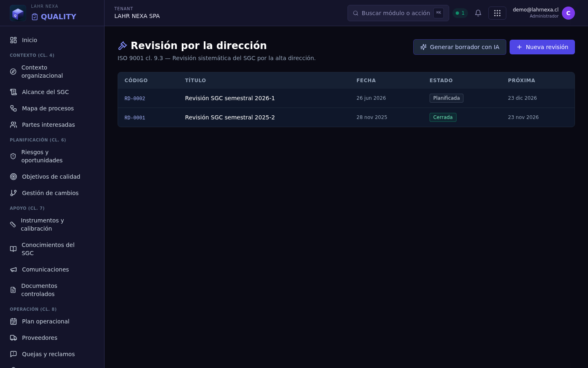This screenshot has width=588, height=368.
Task: Click the FECHA column header
Action: tap(366, 81)
